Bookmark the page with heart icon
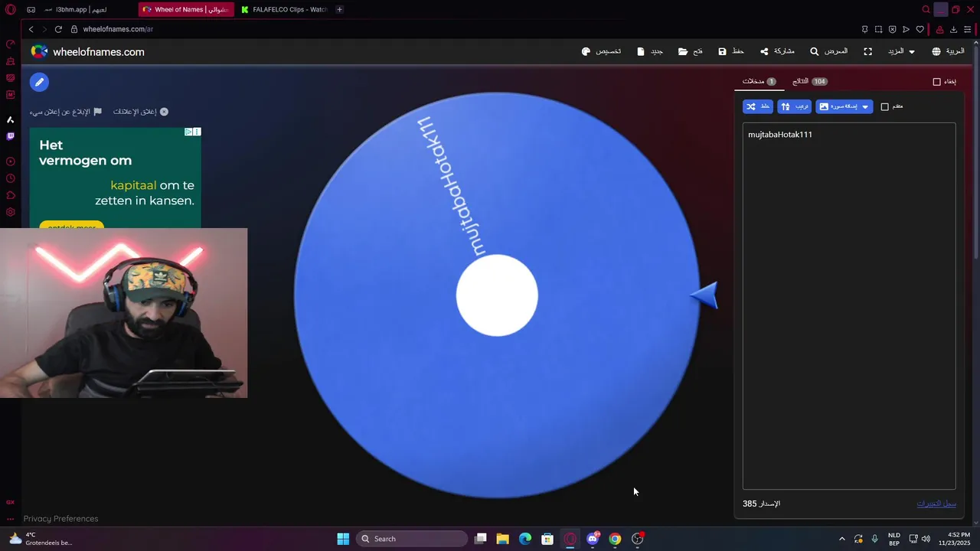Screen dimensions: 980x551 pyautogui.click(x=920, y=29)
